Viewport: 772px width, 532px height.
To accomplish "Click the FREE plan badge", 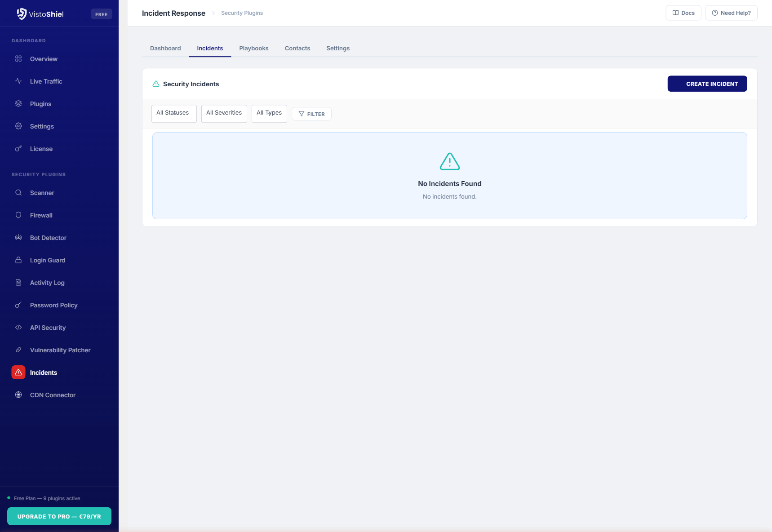I will pyautogui.click(x=102, y=14).
